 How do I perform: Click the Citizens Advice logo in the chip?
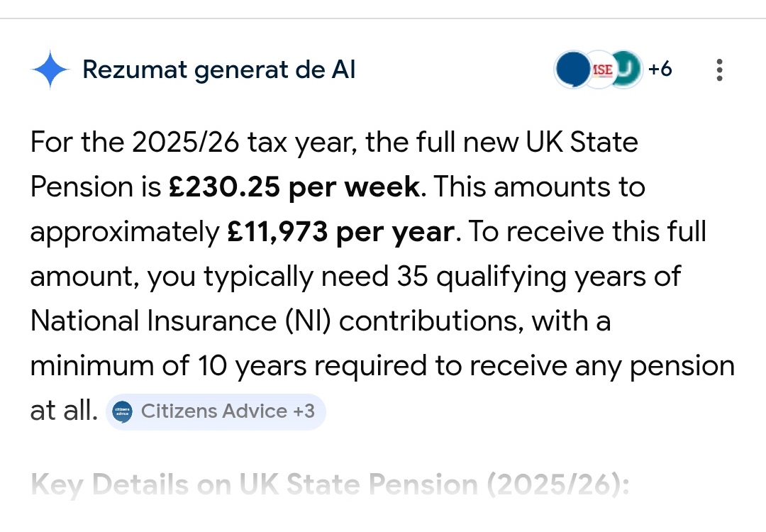coord(123,412)
